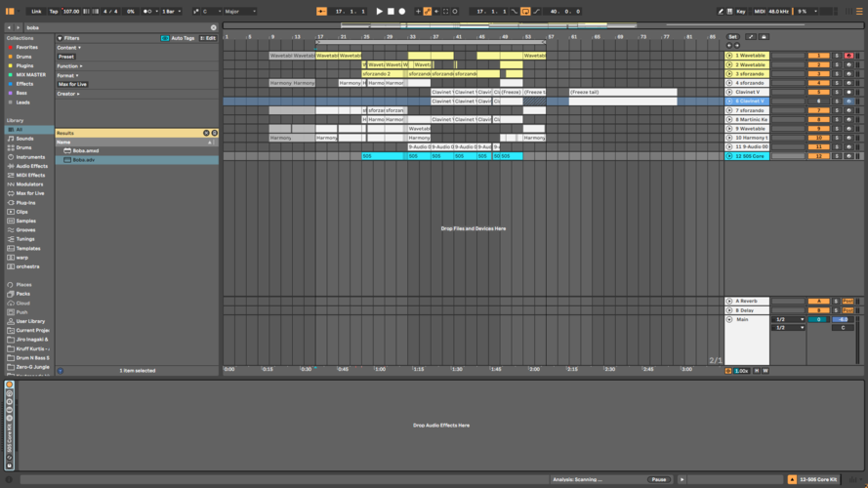Toggle the arrangement Loop switch

pyautogui.click(x=525, y=11)
